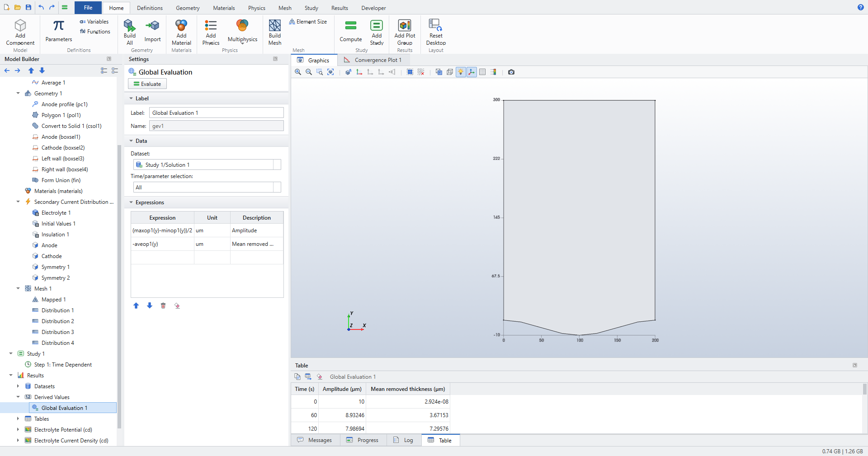Screen dimensions: 868x456
Task: Collapse the Geometry 1 tree node
Action: [18, 94]
